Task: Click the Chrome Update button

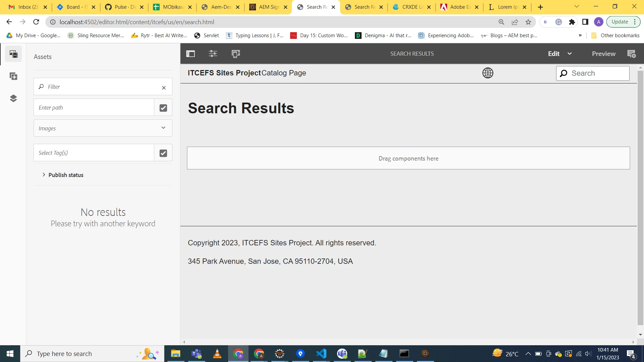Action: click(620, 22)
